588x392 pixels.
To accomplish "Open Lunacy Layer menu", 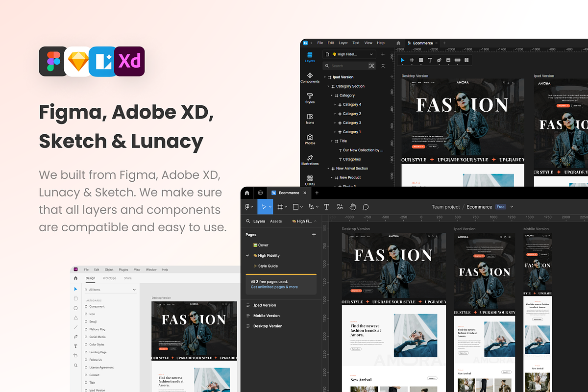I will point(343,43).
